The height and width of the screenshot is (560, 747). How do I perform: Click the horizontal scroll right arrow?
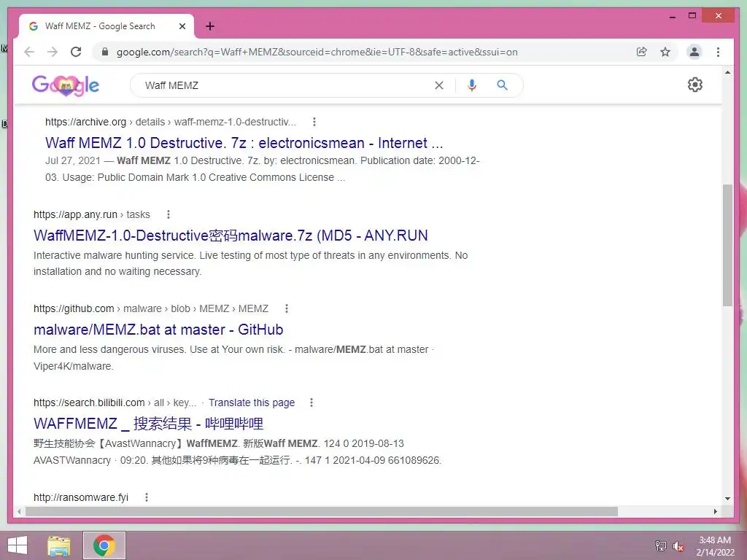(x=715, y=511)
